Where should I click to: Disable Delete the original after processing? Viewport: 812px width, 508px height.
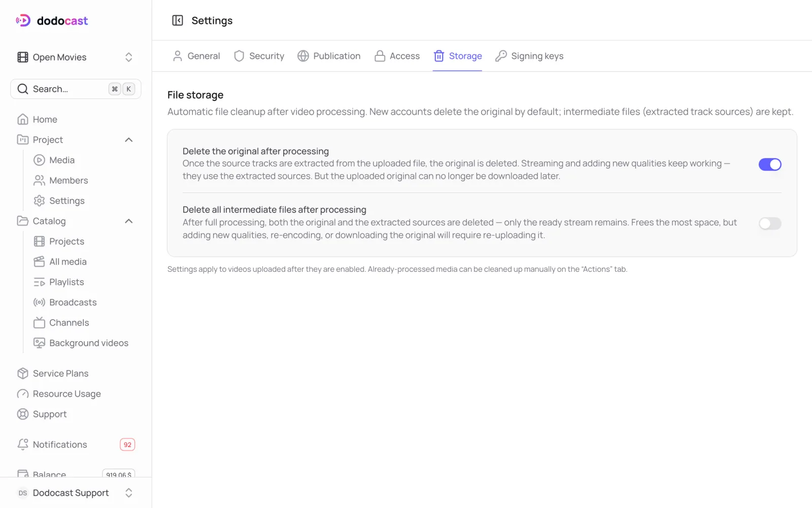tap(770, 165)
